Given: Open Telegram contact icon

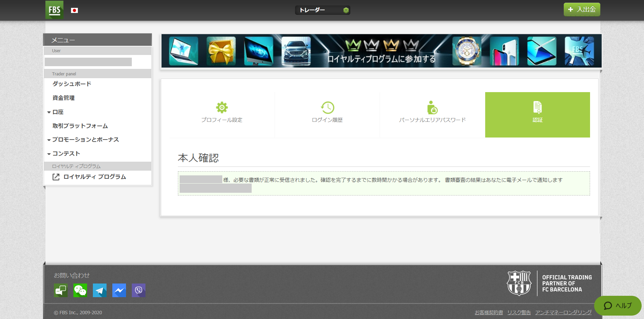Looking at the screenshot, I should (x=100, y=290).
